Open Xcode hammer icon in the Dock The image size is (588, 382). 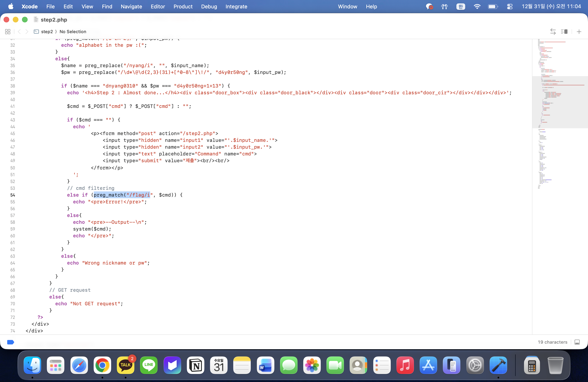pyautogui.click(x=498, y=365)
